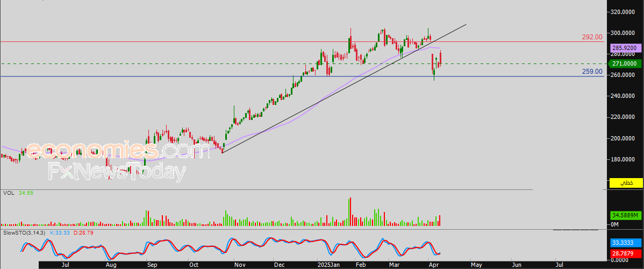644x269 pixels.
Task: Select the green 271.0000 current price tag
Action: 624,64
